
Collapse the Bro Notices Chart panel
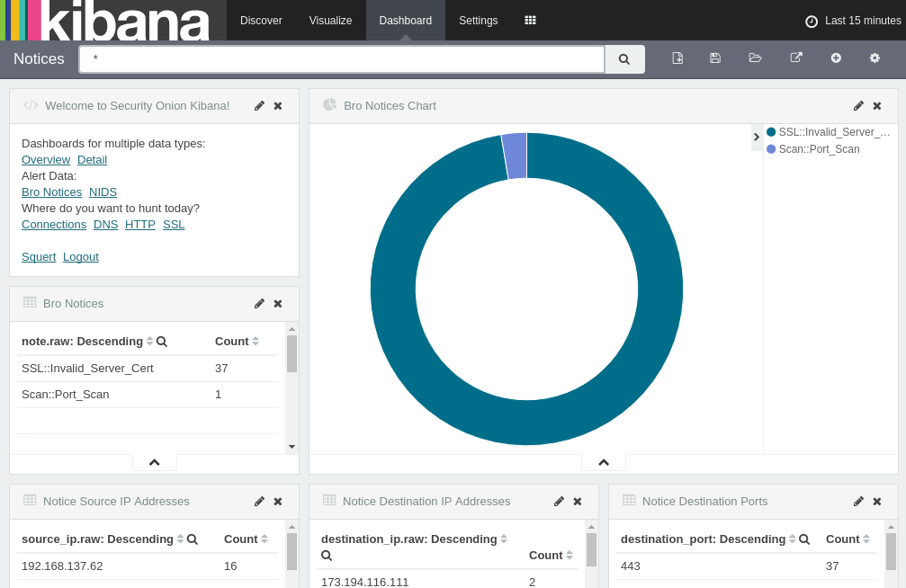tap(603, 462)
